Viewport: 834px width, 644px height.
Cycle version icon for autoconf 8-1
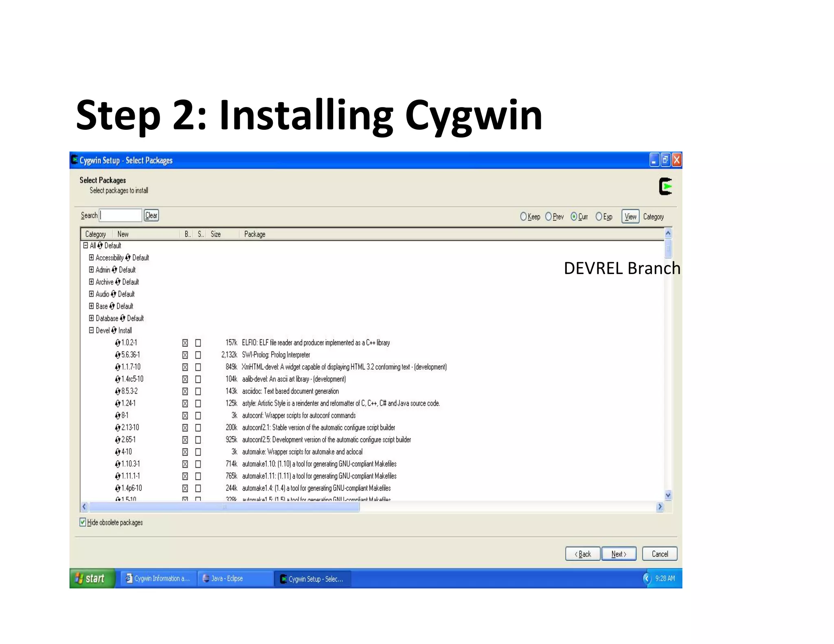[x=118, y=416]
